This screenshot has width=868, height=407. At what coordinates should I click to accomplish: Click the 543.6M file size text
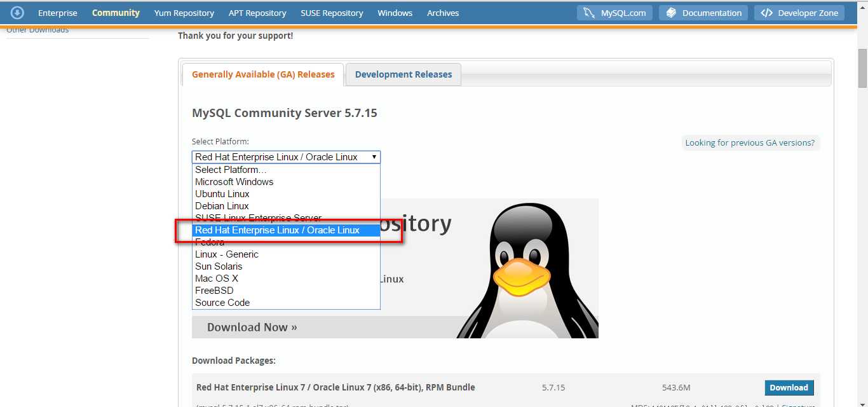[x=676, y=387]
